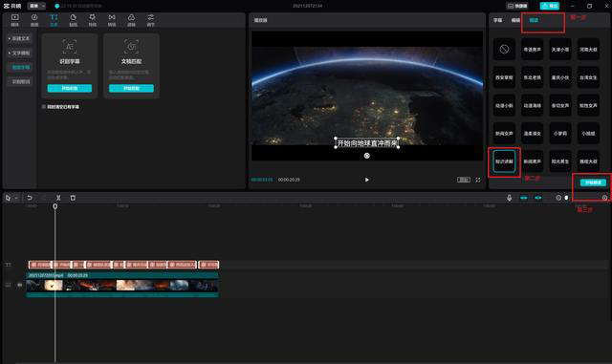The height and width of the screenshot is (364, 612).
Task: Open the Audio tab icon
Action: click(x=34, y=20)
